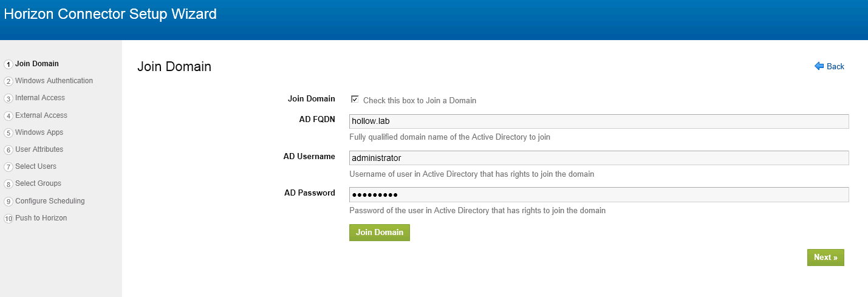Select the External Access step

point(41,115)
